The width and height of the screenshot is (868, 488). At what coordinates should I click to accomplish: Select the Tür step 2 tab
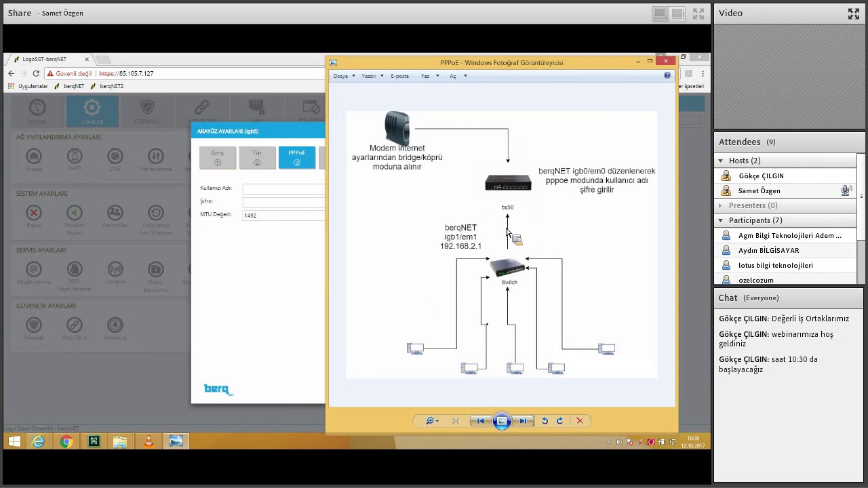257,157
